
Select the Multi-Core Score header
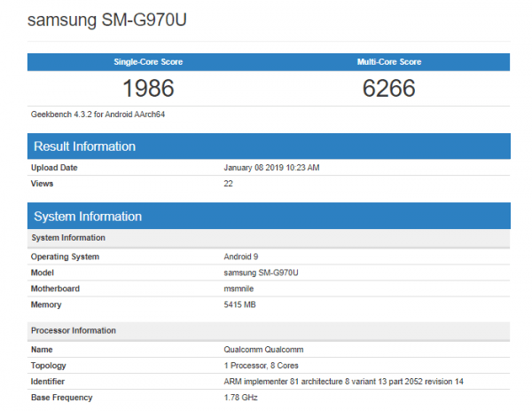(388, 62)
